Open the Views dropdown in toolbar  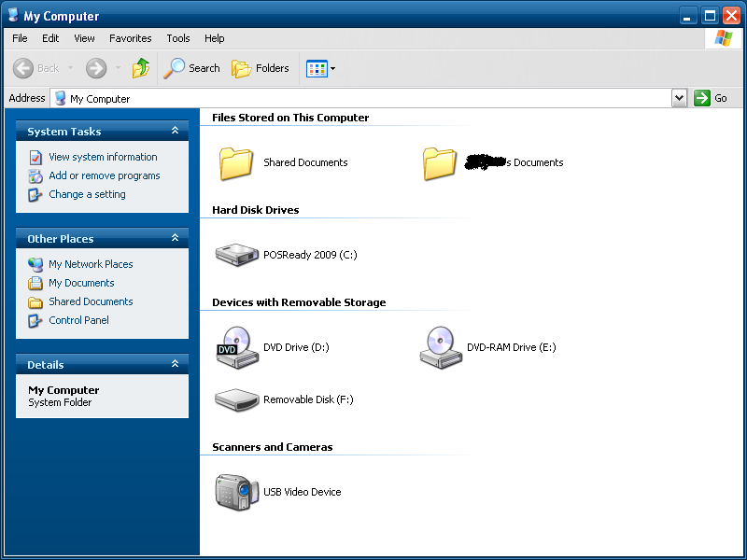320,68
